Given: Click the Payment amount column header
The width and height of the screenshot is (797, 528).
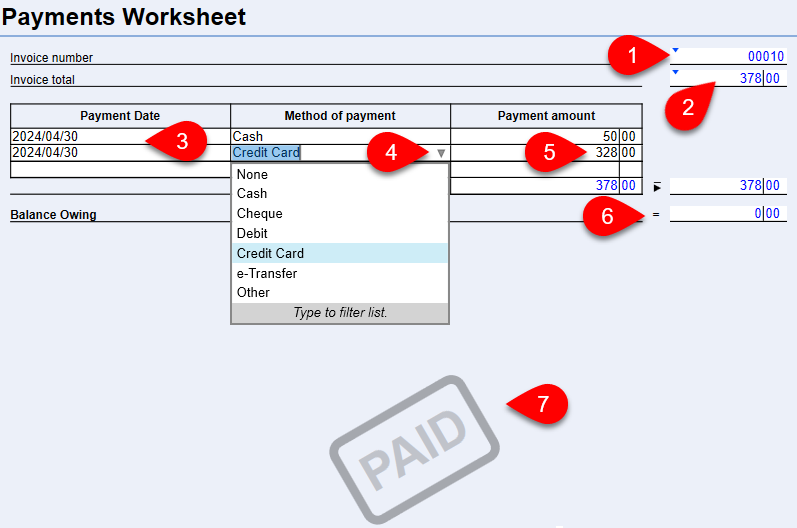Looking at the screenshot, I should tap(546, 116).
